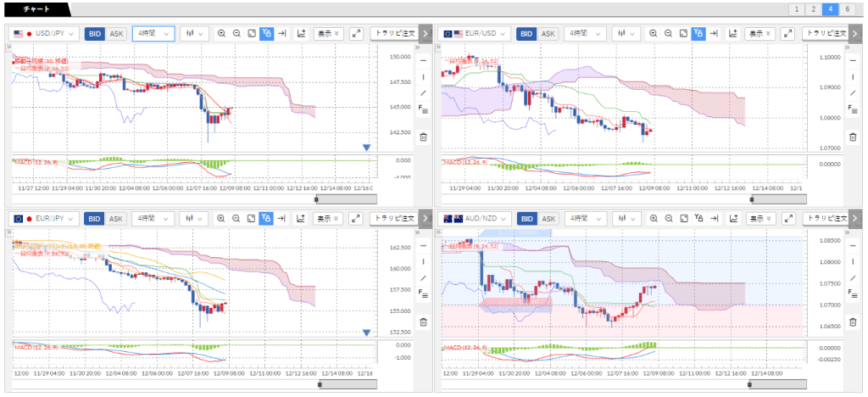
Task: Switch to 6-chart layout
Action: (x=846, y=9)
